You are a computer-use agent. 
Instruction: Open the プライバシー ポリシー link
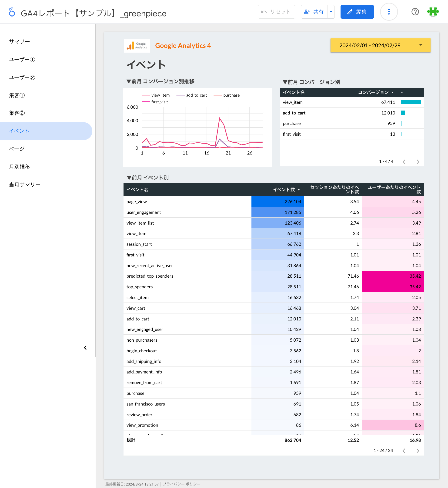[x=181, y=484]
